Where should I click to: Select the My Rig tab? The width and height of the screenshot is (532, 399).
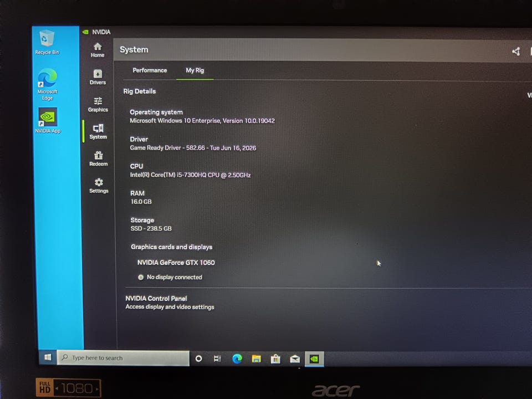coord(195,70)
